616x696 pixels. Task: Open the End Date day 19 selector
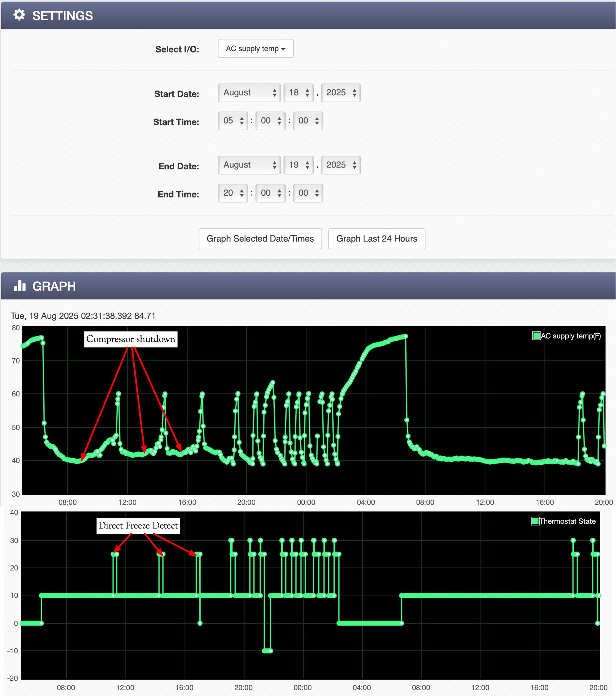pyautogui.click(x=299, y=165)
